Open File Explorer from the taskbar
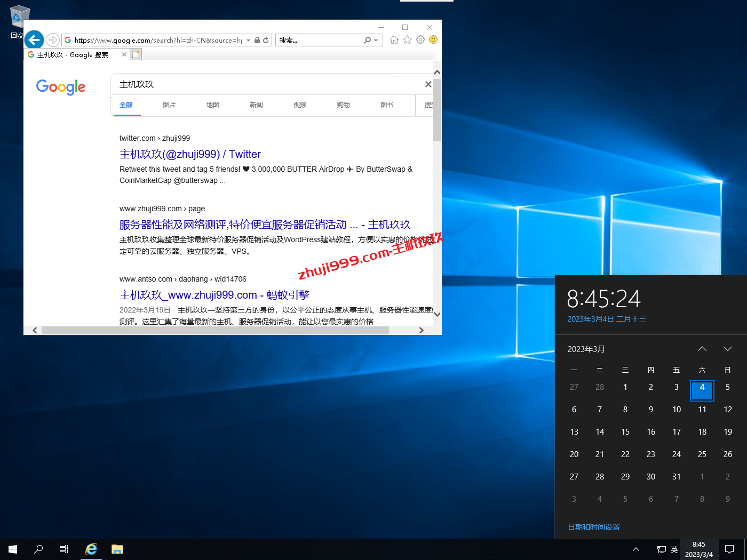This screenshot has width=747, height=560. pos(117,549)
